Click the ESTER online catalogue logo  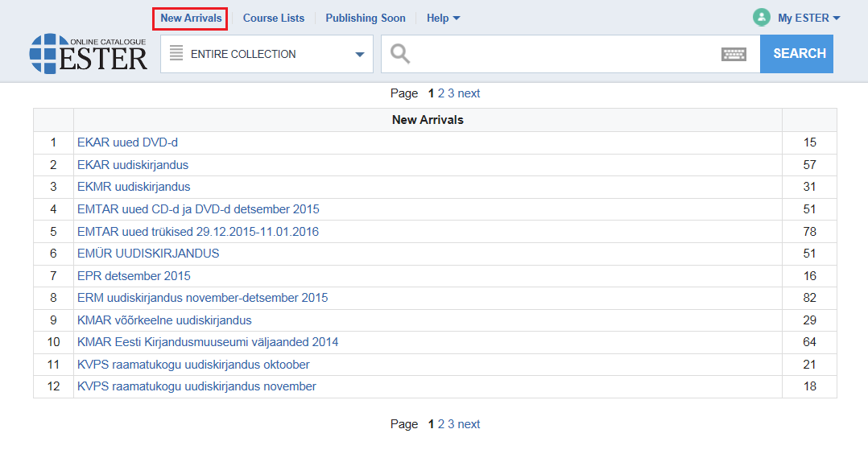click(x=89, y=54)
